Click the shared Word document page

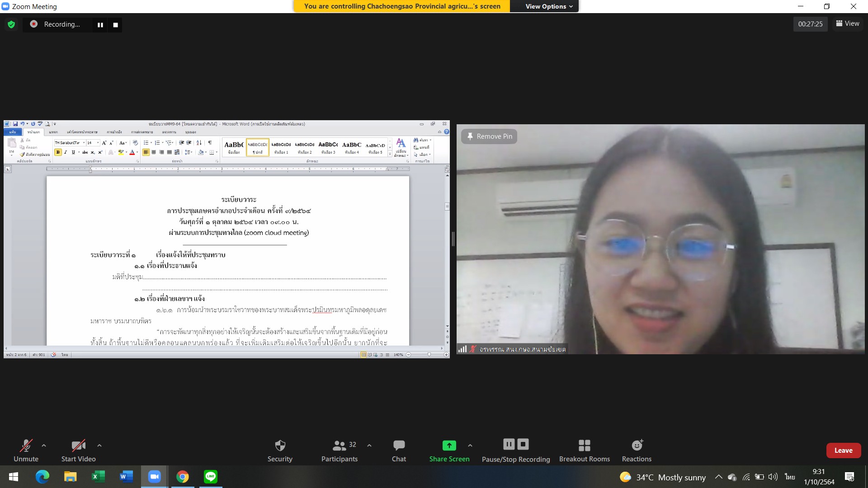(227, 271)
